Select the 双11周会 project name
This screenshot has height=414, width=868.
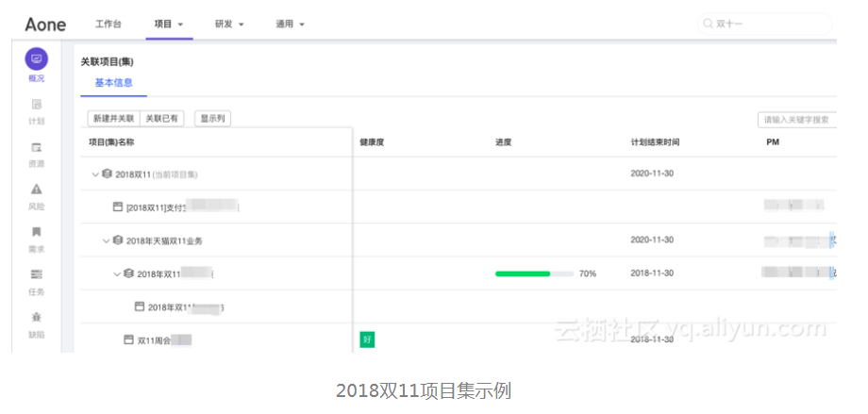[154, 340]
